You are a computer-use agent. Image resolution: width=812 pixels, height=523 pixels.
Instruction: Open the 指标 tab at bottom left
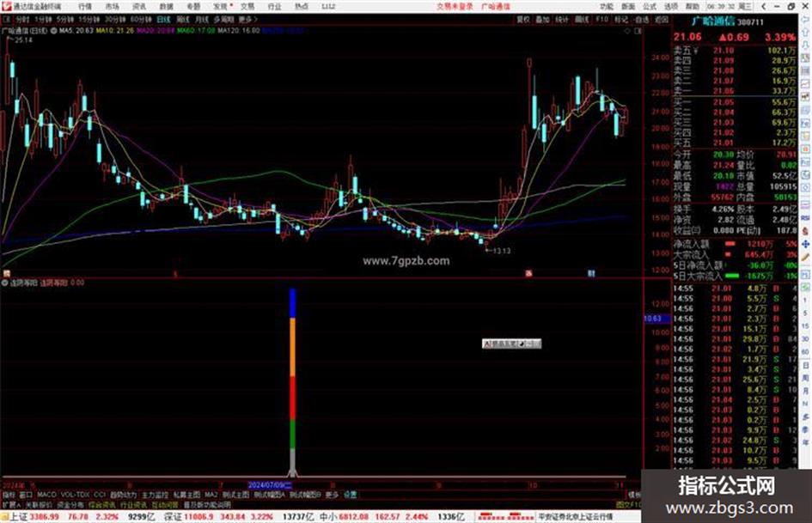pos(9,495)
